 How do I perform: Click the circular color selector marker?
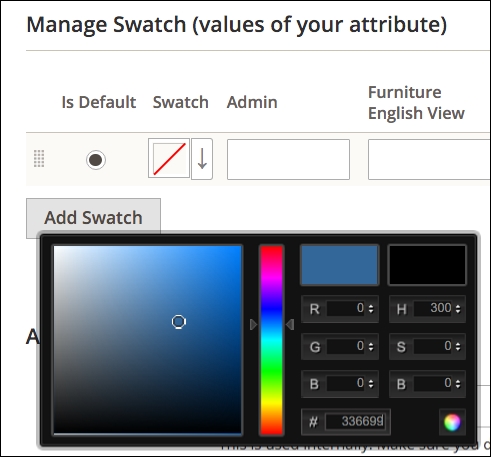coord(179,322)
